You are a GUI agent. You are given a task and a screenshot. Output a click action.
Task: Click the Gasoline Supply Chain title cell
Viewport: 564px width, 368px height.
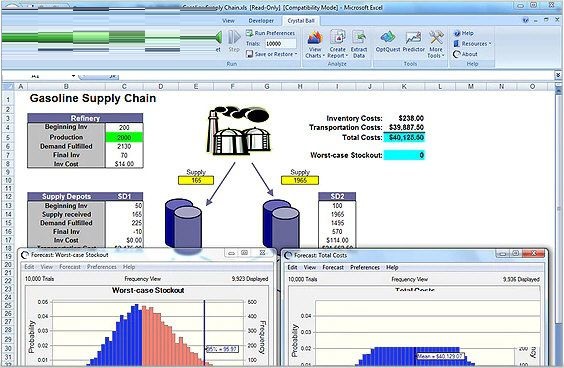point(93,98)
